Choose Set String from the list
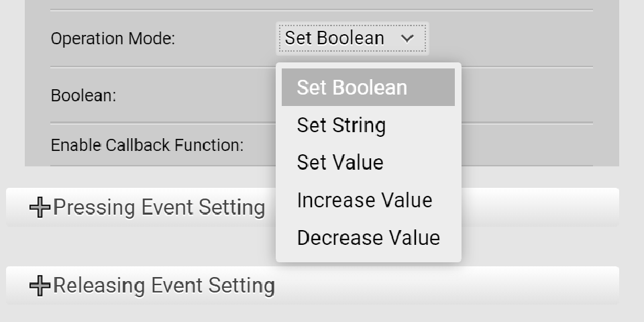 coord(341,125)
